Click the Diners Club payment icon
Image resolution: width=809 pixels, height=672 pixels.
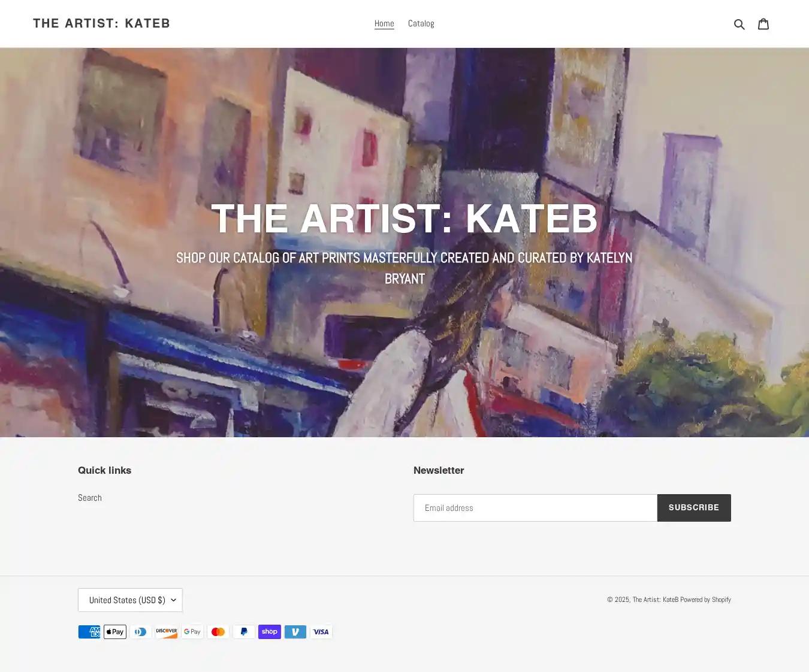tap(141, 632)
